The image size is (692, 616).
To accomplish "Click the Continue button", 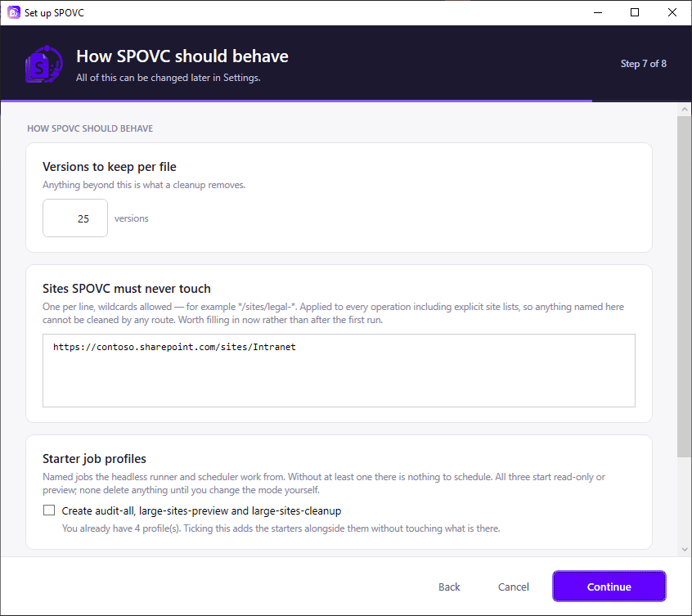I will [609, 587].
